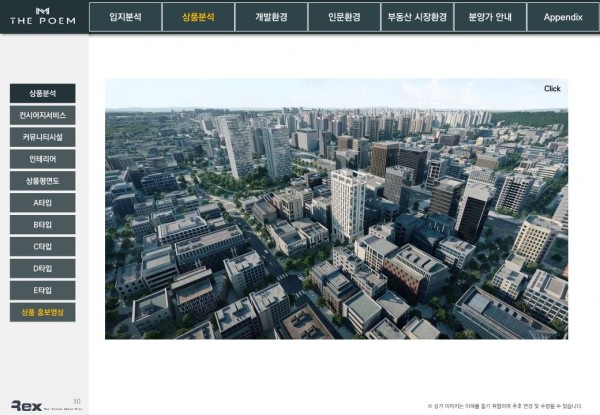This screenshot has height=415, width=600.
Task: Open the 부동산 시장환경 tab
Action: 417,17
